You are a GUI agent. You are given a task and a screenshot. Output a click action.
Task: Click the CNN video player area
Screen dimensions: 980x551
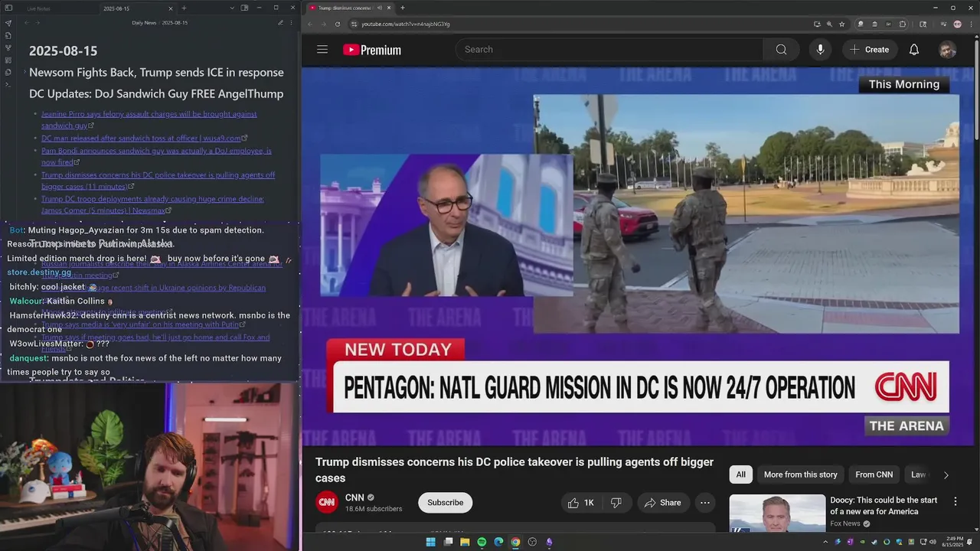click(636, 256)
